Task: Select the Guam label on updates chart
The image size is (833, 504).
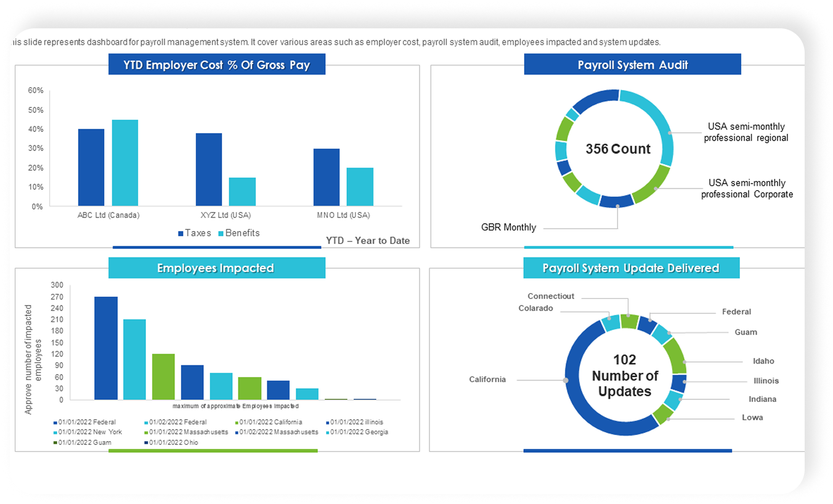Action: click(746, 332)
